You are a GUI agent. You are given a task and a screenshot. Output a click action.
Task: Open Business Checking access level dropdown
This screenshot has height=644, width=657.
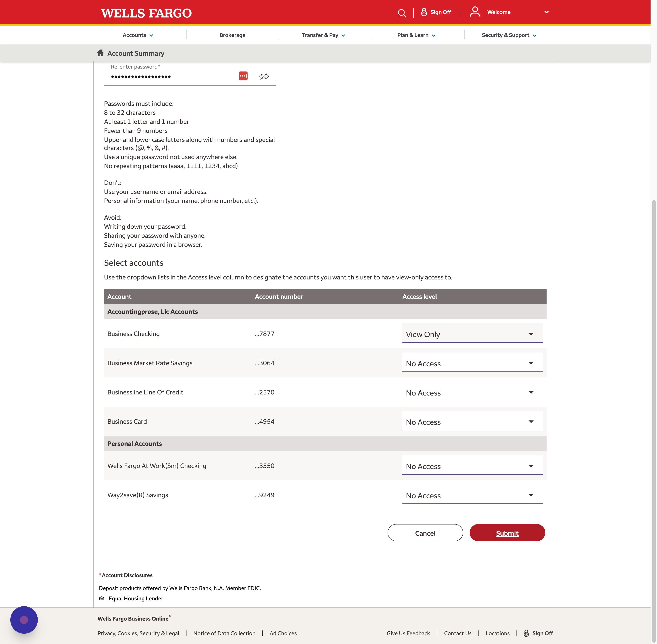click(472, 334)
